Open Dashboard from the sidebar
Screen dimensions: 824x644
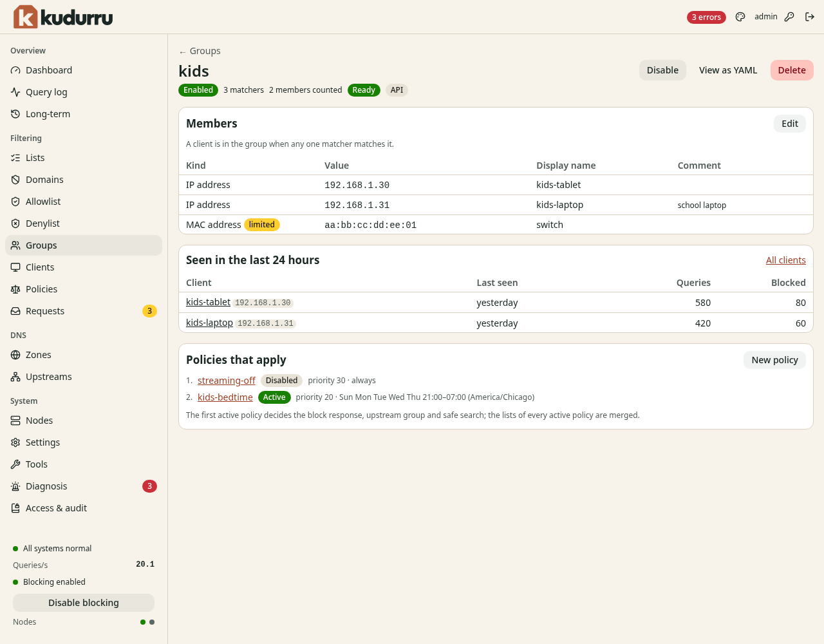(x=84, y=70)
